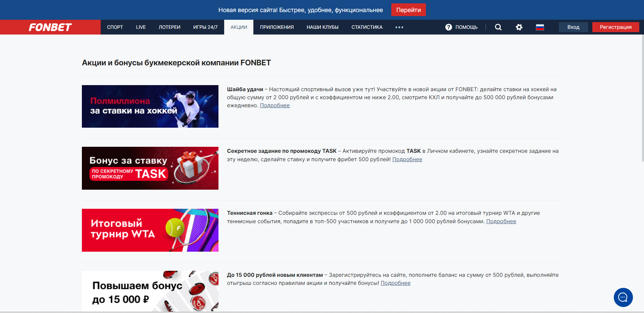
Task: Open the СТАТИСТИКА menu item
Action: pos(367,27)
